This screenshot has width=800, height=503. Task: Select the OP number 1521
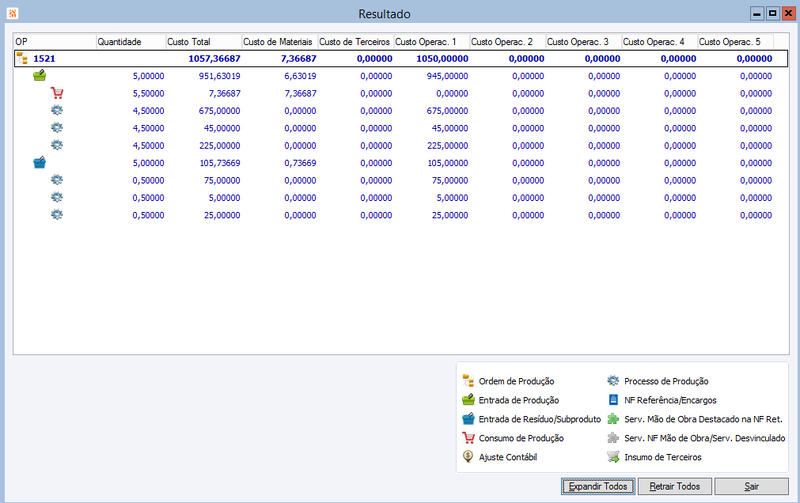(44, 59)
